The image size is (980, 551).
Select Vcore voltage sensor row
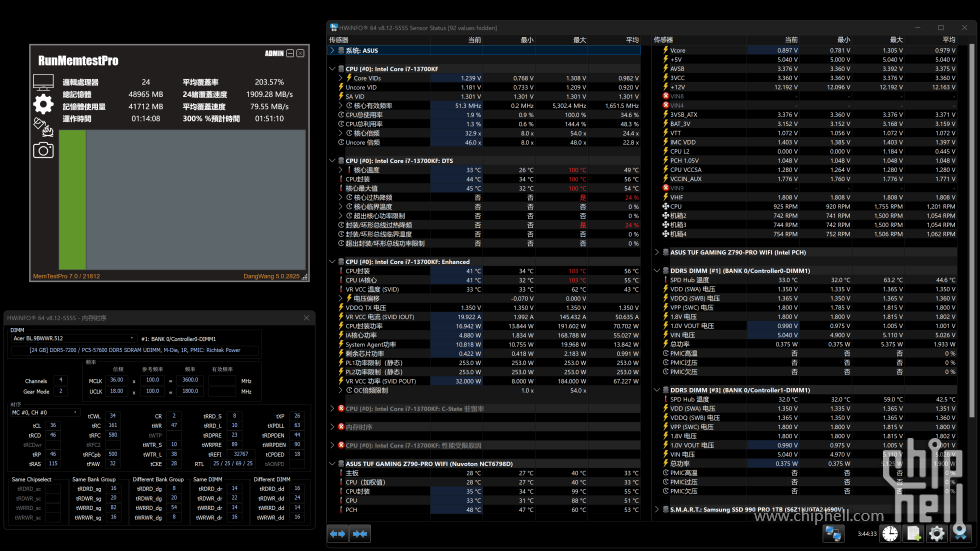[809, 51]
